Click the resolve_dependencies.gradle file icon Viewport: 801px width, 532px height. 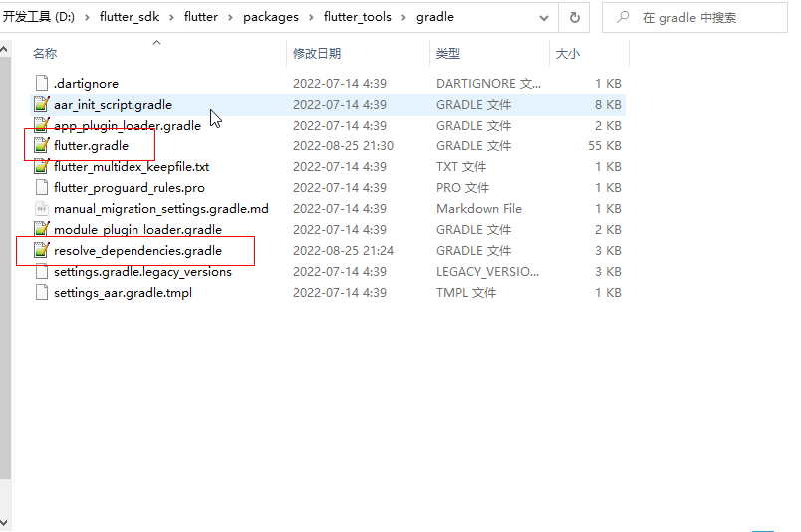[41, 251]
